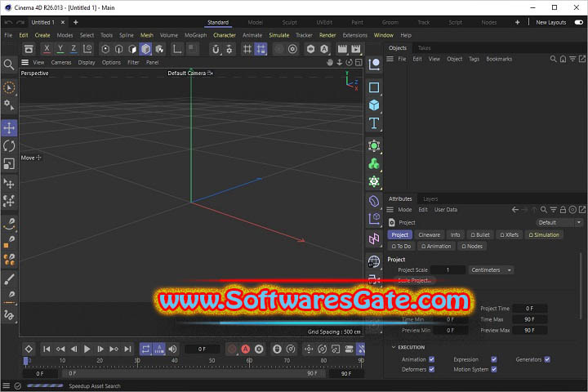Viewport: 588px width, 392px height.
Task: Click frame 40 on the timeline ruler
Action: coord(175,361)
